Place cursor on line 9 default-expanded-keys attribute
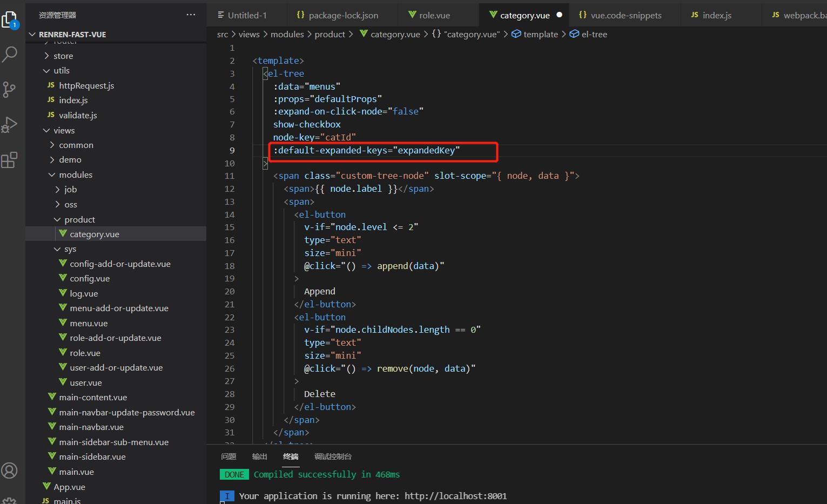This screenshot has height=504, width=827. pos(366,150)
